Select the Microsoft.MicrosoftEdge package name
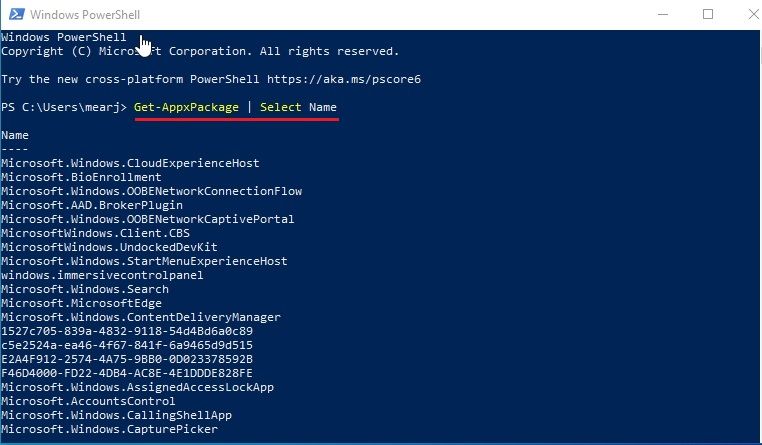This screenshot has width=762, height=445. [x=81, y=303]
